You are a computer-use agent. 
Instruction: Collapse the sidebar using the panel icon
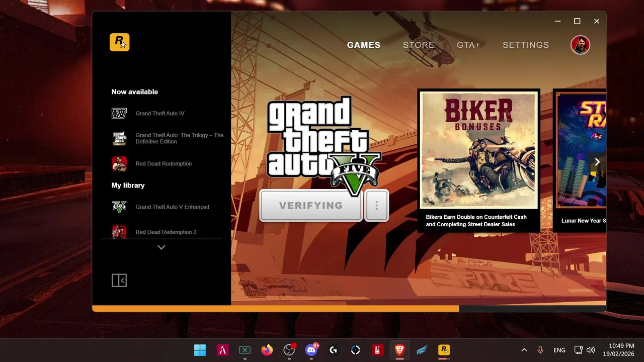pyautogui.click(x=119, y=280)
